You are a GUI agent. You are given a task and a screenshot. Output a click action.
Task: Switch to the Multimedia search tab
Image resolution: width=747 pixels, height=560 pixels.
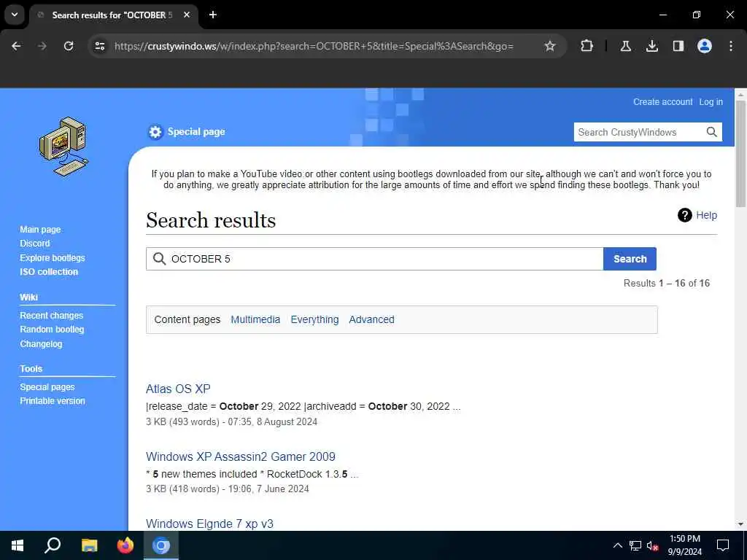255,319
